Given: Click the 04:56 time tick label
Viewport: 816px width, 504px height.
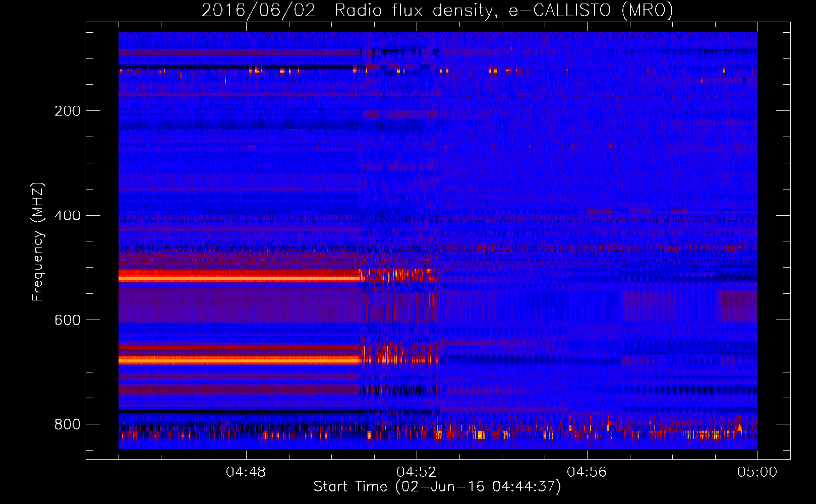Looking at the screenshot, I should pyautogui.click(x=587, y=472).
